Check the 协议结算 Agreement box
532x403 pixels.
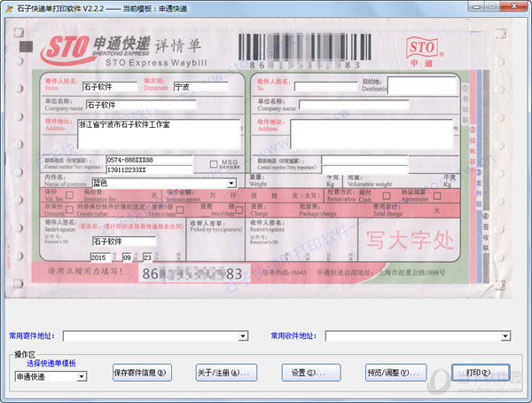click(437, 195)
